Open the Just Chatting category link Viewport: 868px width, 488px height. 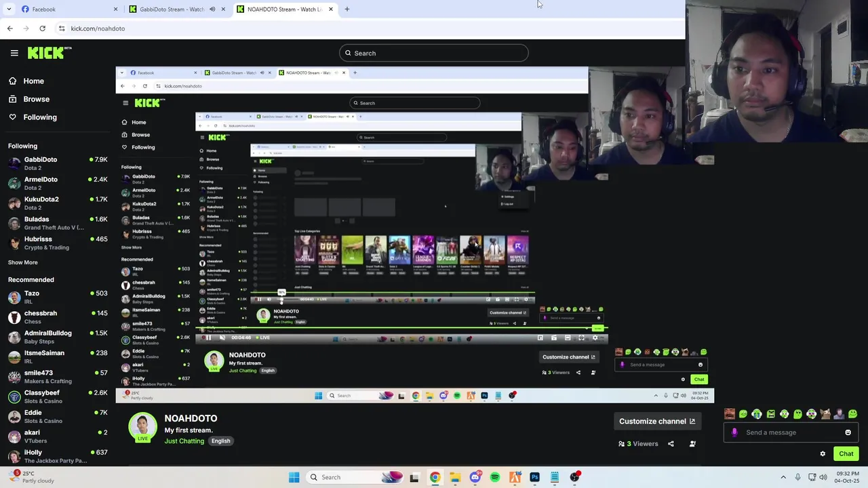[x=184, y=441]
